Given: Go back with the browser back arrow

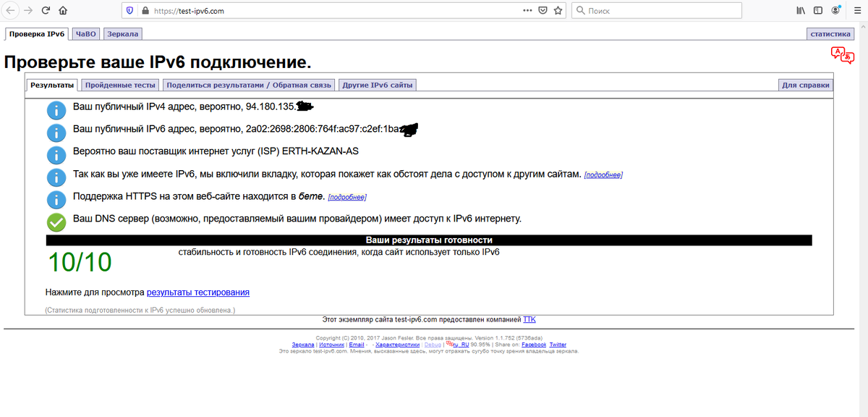Looking at the screenshot, I should [11, 11].
